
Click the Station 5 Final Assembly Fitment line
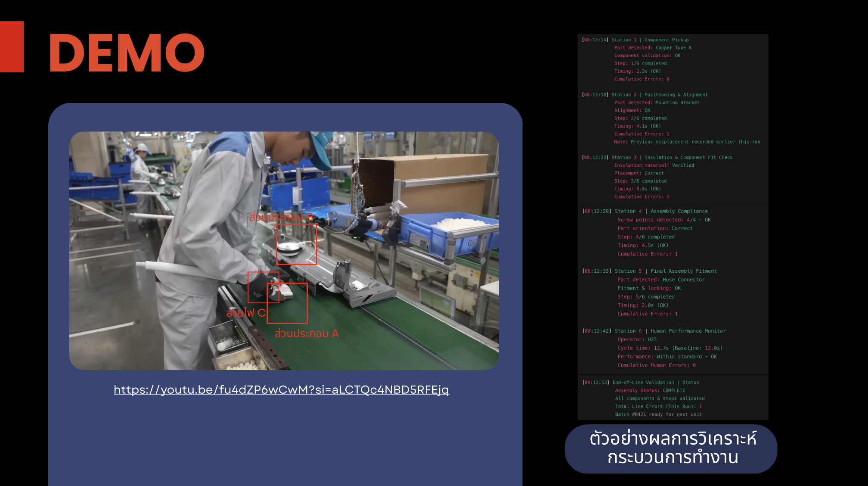(x=649, y=271)
